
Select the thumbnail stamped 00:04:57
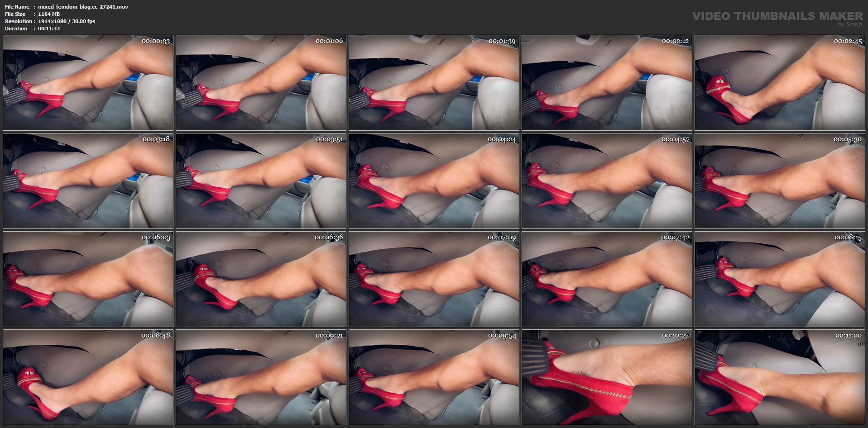607,181
